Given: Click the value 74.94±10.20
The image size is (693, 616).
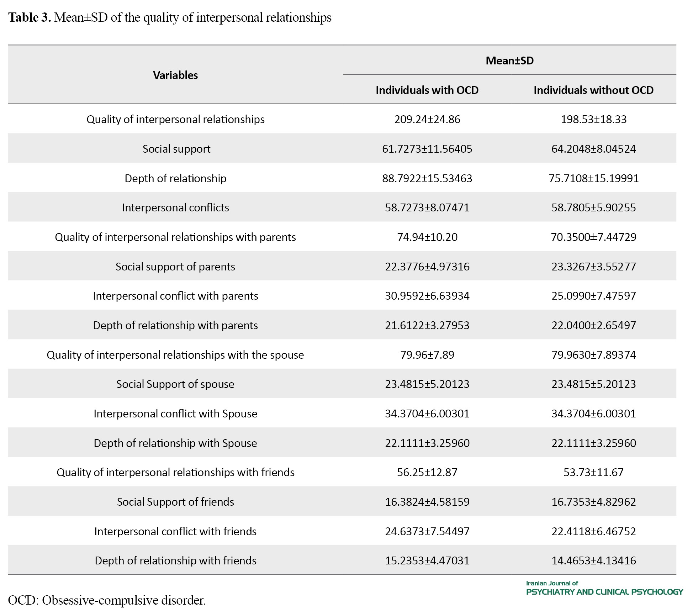Looking at the screenshot, I should click(x=427, y=237).
